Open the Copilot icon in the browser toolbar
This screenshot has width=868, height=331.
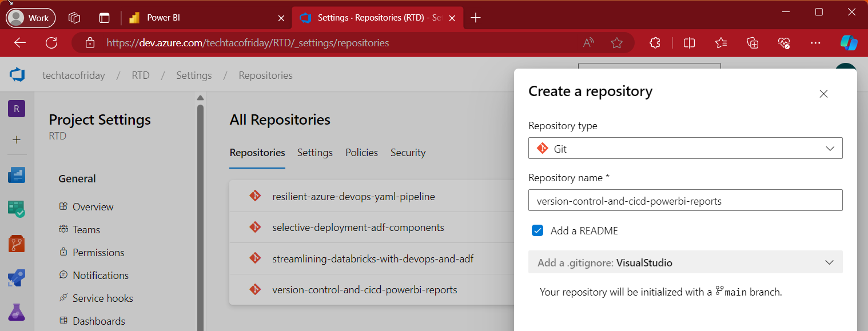click(x=849, y=42)
